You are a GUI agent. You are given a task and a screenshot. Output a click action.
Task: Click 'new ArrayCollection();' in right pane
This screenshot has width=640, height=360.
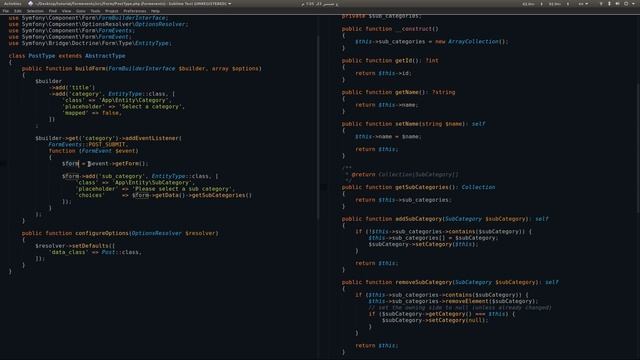471,42
